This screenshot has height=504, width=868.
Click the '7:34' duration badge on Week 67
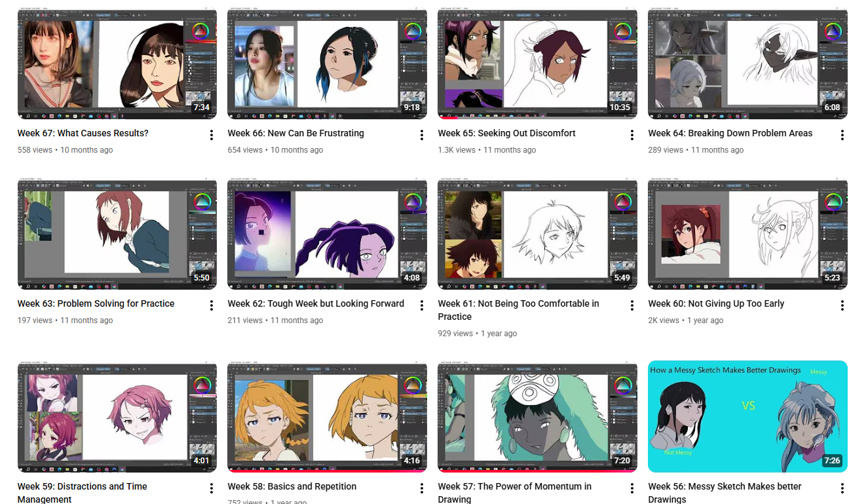click(202, 107)
